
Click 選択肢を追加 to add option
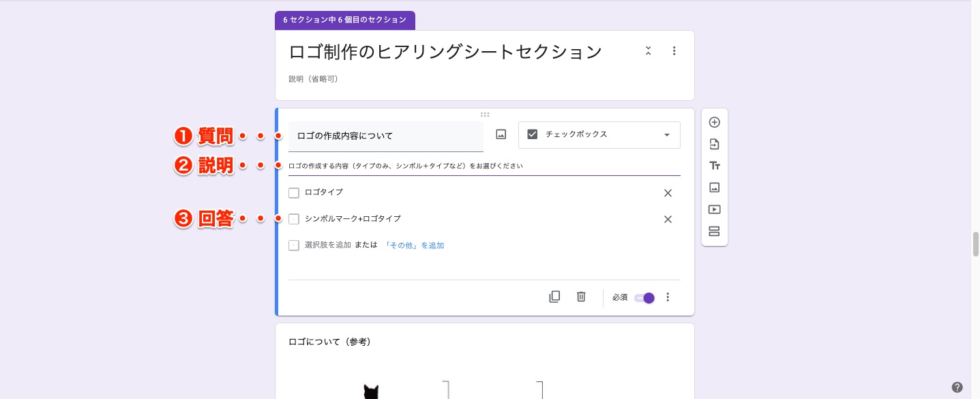tap(328, 246)
